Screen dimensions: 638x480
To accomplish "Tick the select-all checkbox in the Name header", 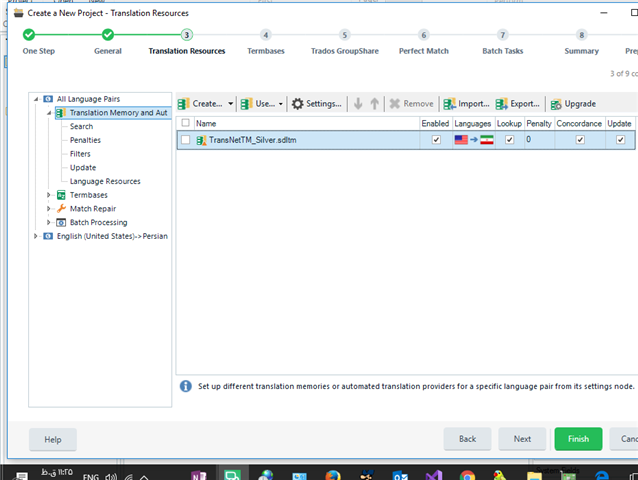I will 186,123.
